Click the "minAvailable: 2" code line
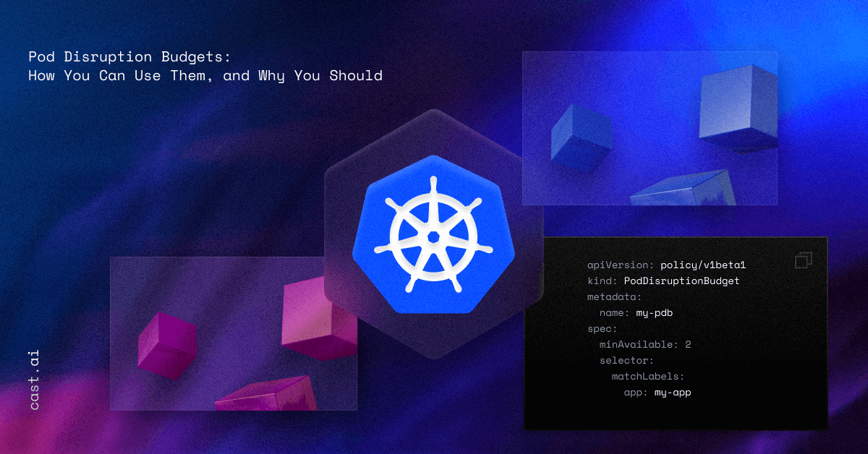868x454 pixels. 645,345
